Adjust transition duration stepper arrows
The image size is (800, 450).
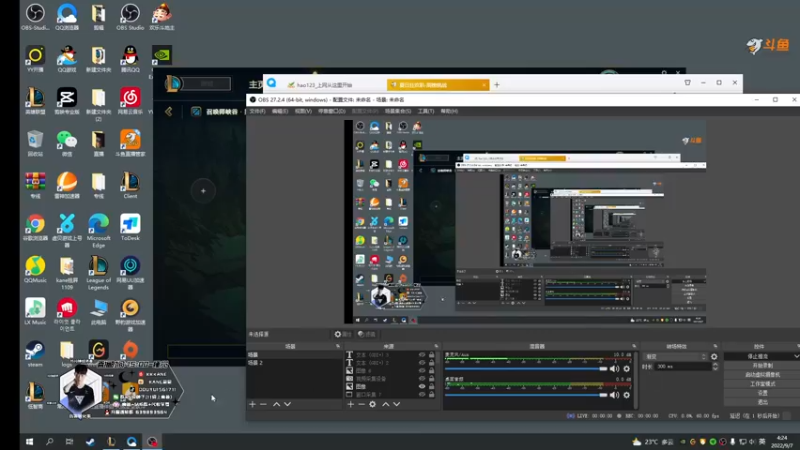click(x=715, y=366)
